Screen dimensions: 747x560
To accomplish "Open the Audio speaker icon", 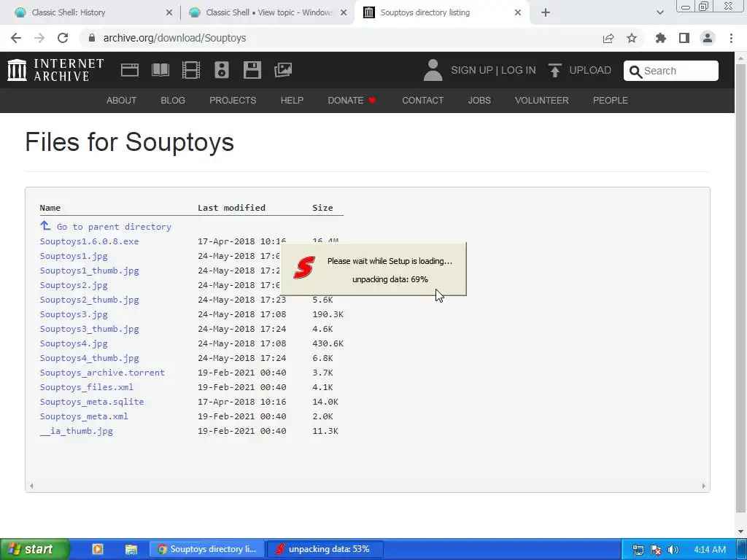I will 222,70.
